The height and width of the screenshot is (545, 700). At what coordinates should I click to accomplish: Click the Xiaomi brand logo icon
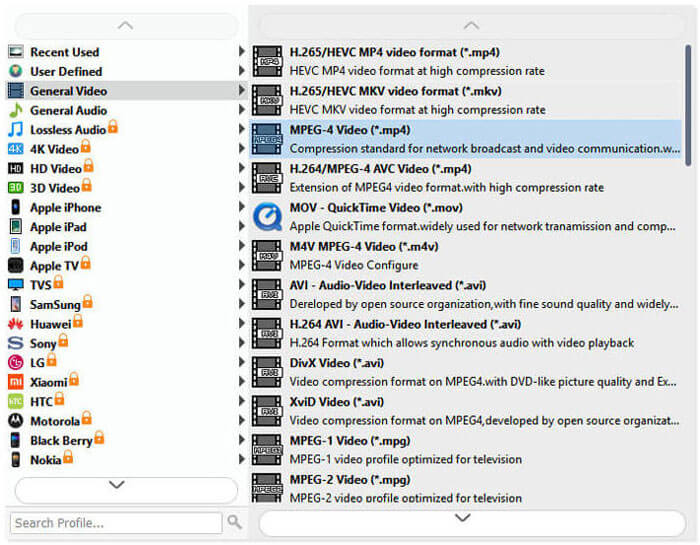coord(15,382)
